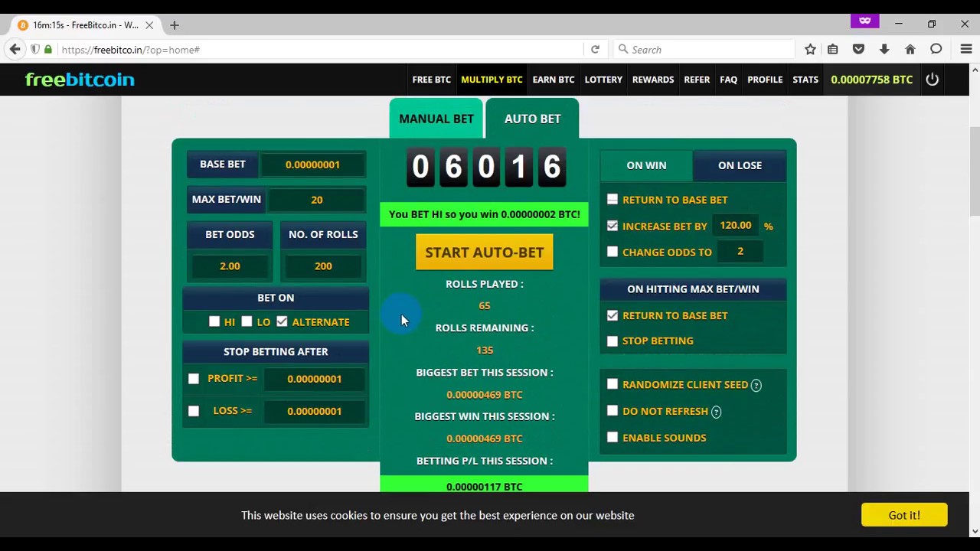Click the loss threshold amount field
The image size is (980, 551).
coord(315,411)
